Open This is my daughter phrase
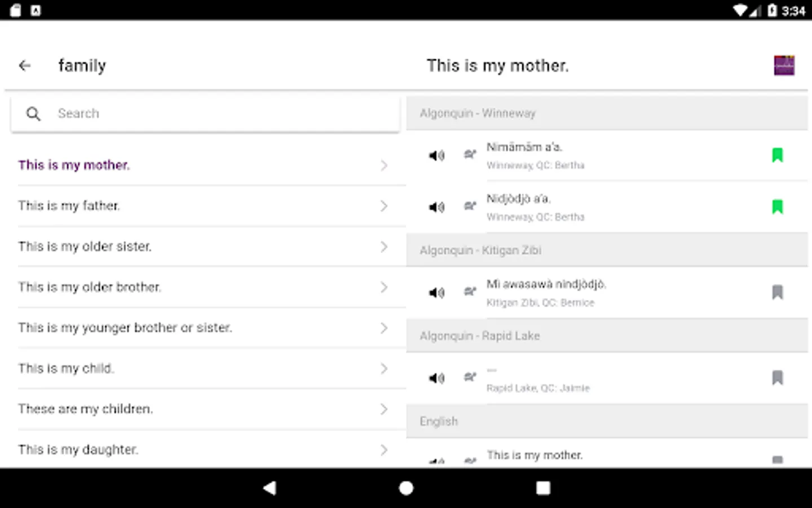Screen dimensions: 812x508 pos(78,450)
